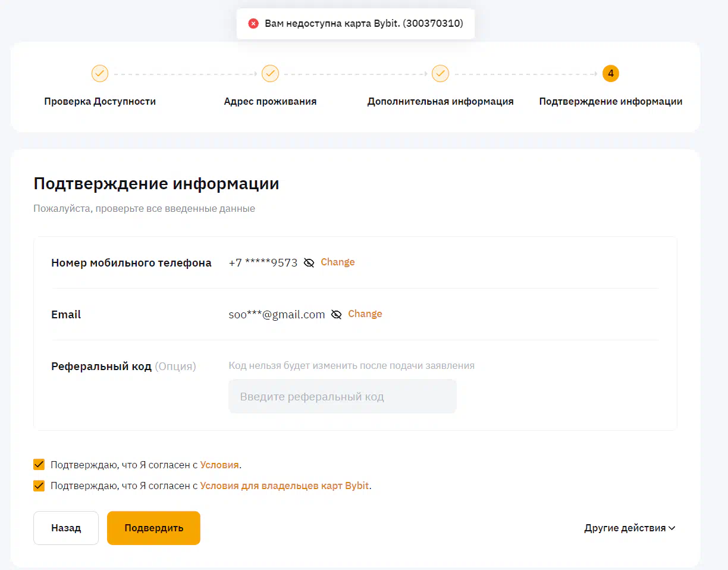Screen dimensions: 728x570
Task: Click the Назад button
Action: 66,528
